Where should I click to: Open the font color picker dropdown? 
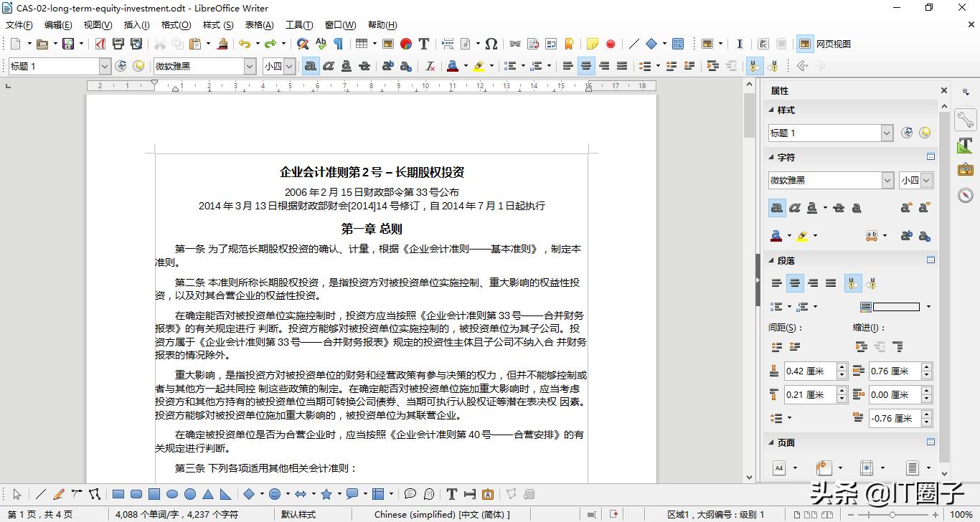click(x=789, y=235)
